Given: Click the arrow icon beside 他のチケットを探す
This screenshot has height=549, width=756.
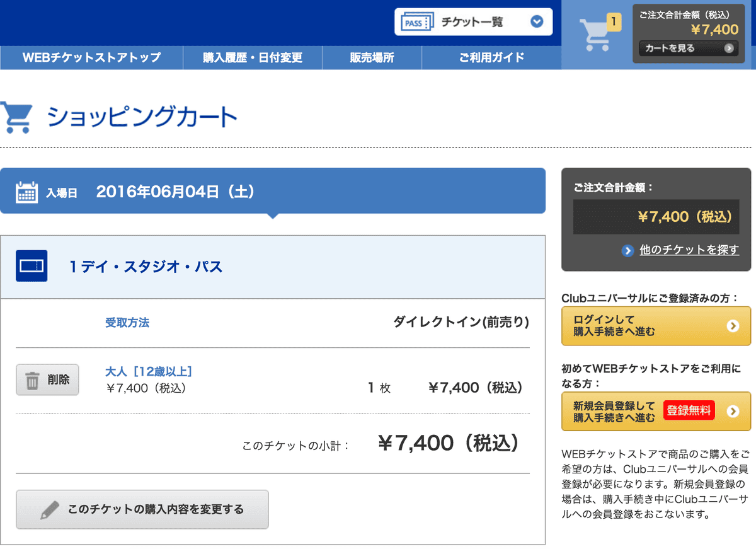Looking at the screenshot, I should coord(627,250).
